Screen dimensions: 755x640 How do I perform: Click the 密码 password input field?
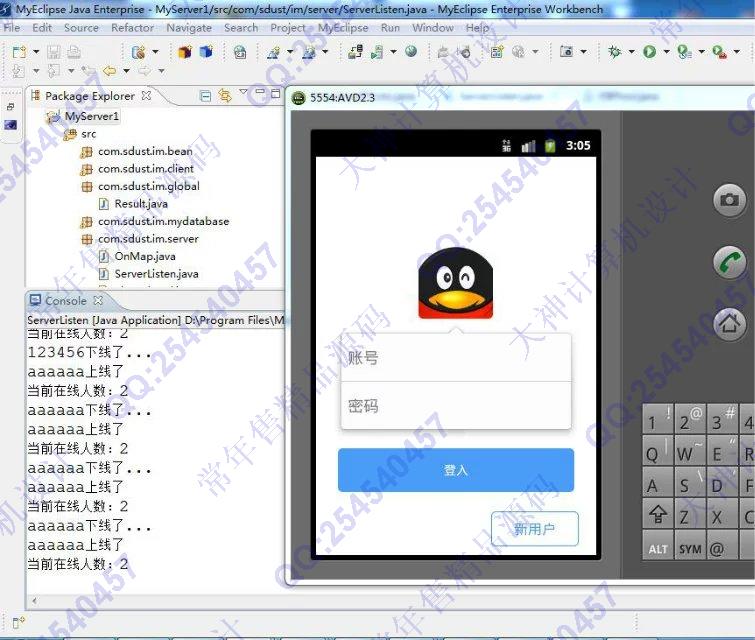tap(456, 405)
